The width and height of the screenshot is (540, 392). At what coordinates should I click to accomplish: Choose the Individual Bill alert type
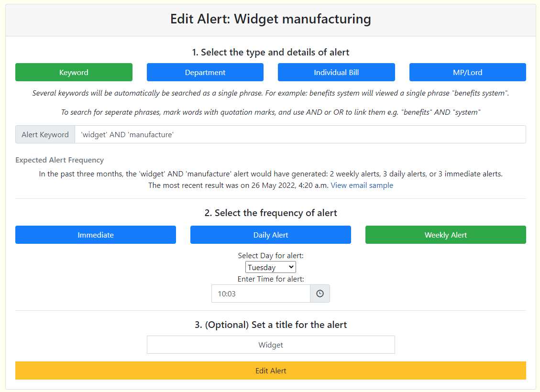[336, 72]
